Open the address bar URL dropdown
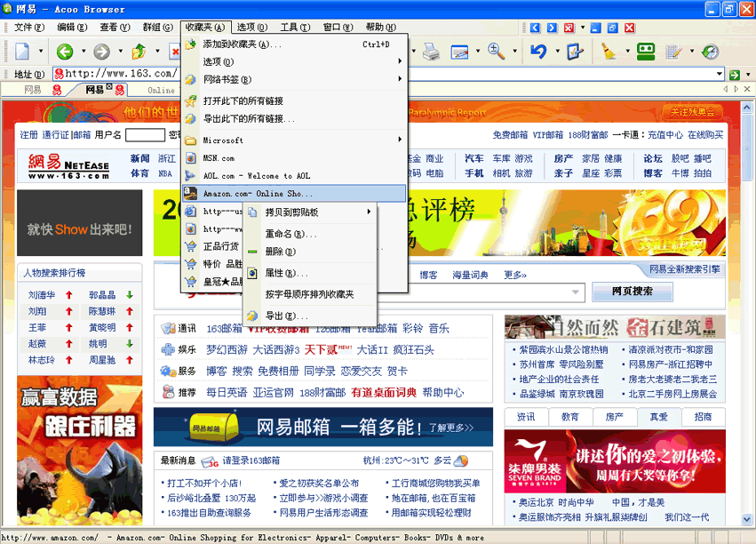Viewport: 756px width, 544px height. point(719,74)
